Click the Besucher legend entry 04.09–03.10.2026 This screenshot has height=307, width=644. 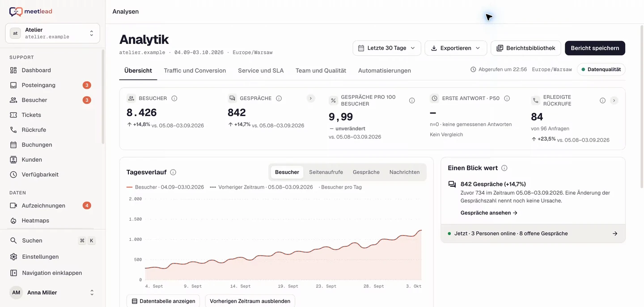tap(165, 187)
